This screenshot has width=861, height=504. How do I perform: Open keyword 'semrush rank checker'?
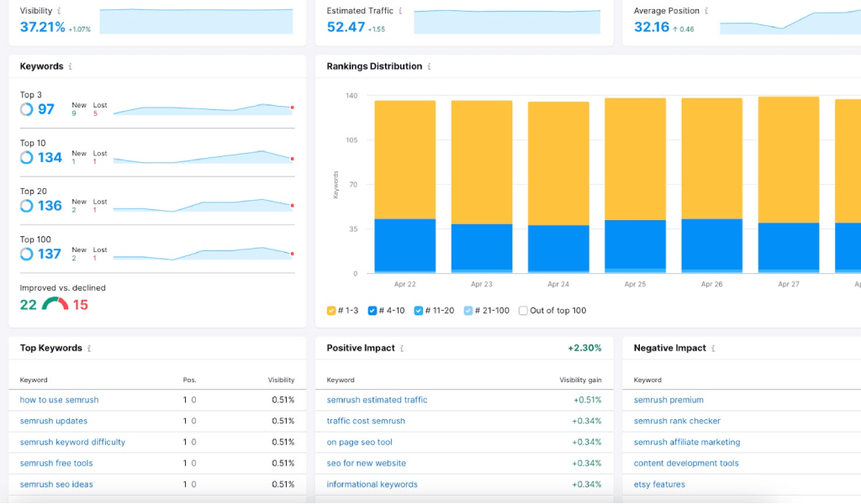[677, 421]
